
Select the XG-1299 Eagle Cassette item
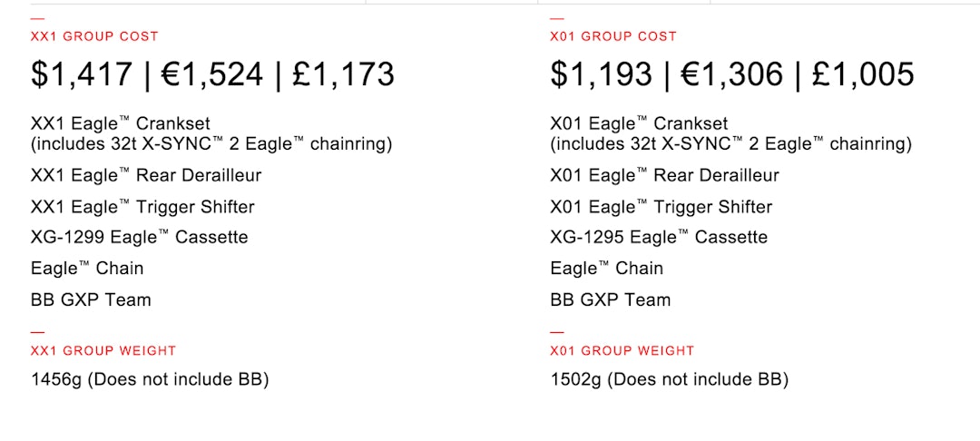click(x=139, y=238)
